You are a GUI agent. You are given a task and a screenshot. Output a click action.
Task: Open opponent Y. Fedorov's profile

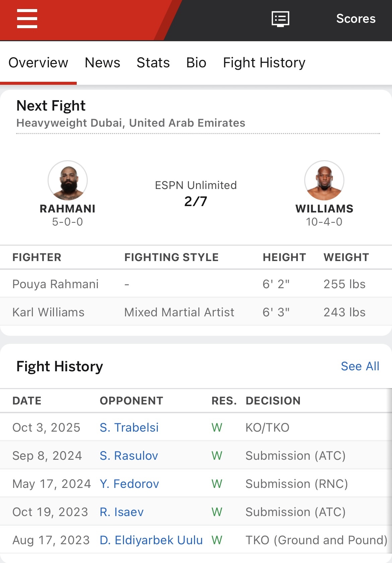129,484
